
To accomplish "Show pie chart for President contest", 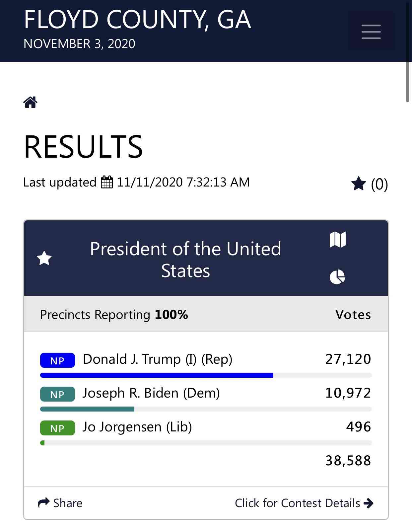I will tap(337, 277).
